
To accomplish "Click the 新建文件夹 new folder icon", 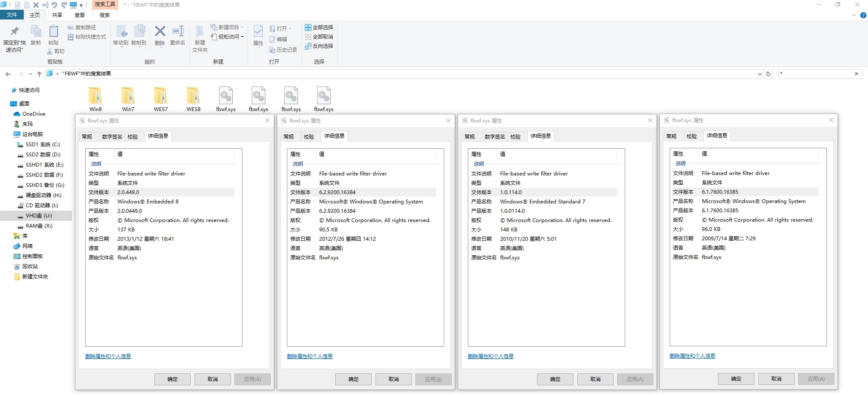I will tap(200, 31).
